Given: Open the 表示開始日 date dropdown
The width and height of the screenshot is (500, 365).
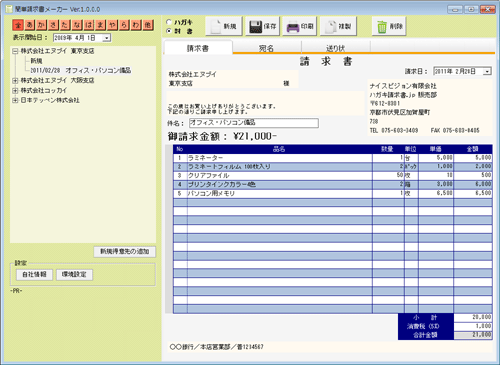Looking at the screenshot, I should click(x=107, y=38).
